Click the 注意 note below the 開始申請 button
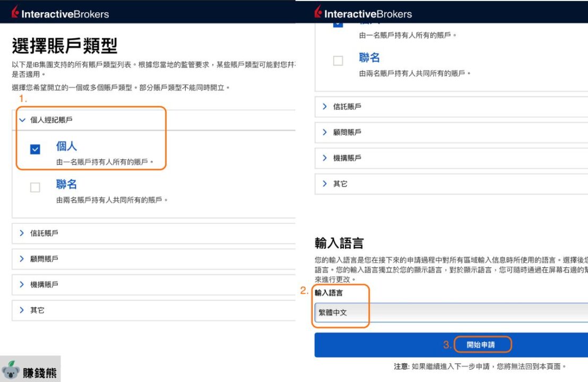The image size is (588, 382). pos(480,366)
